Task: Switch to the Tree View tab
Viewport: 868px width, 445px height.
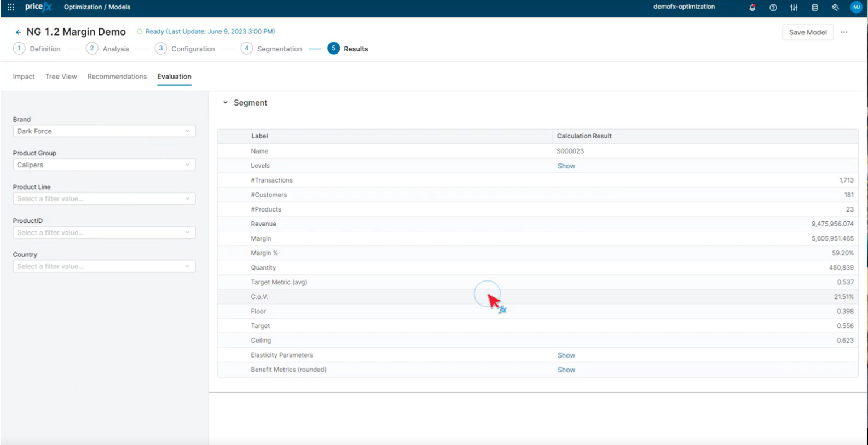Action: [61, 77]
